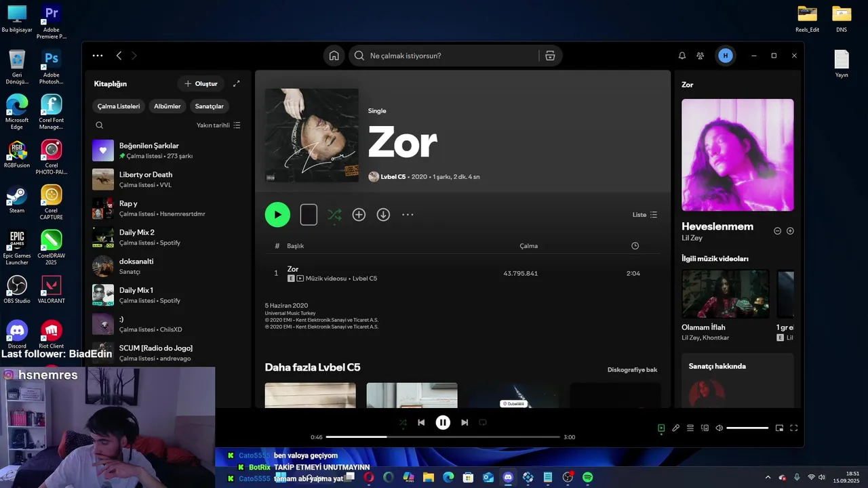Open Daily Mix 2 playlist
This screenshot has width=868, height=488.
(168, 237)
